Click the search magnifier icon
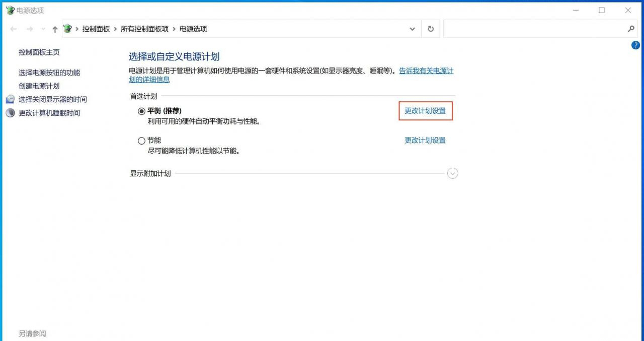Screen dimensions: 644x341 pos(631,29)
